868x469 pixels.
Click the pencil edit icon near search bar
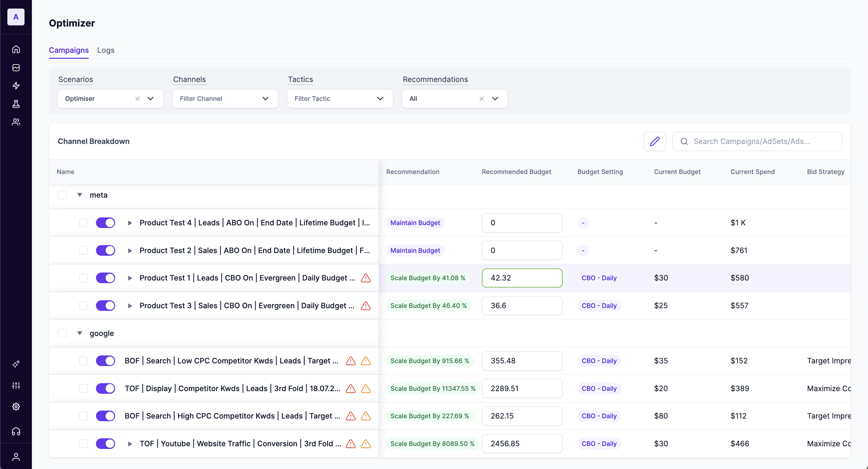(654, 141)
